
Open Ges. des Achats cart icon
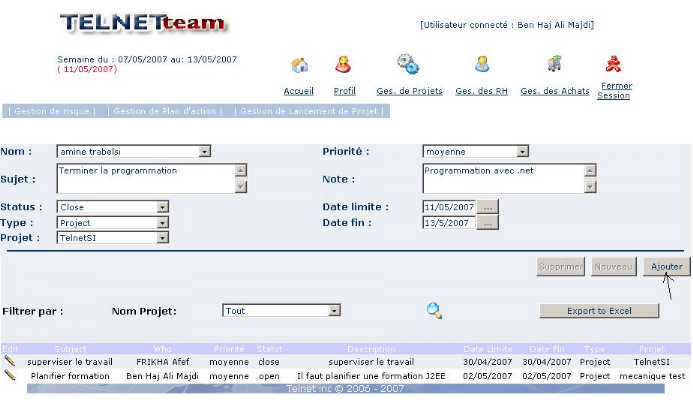(553, 66)
